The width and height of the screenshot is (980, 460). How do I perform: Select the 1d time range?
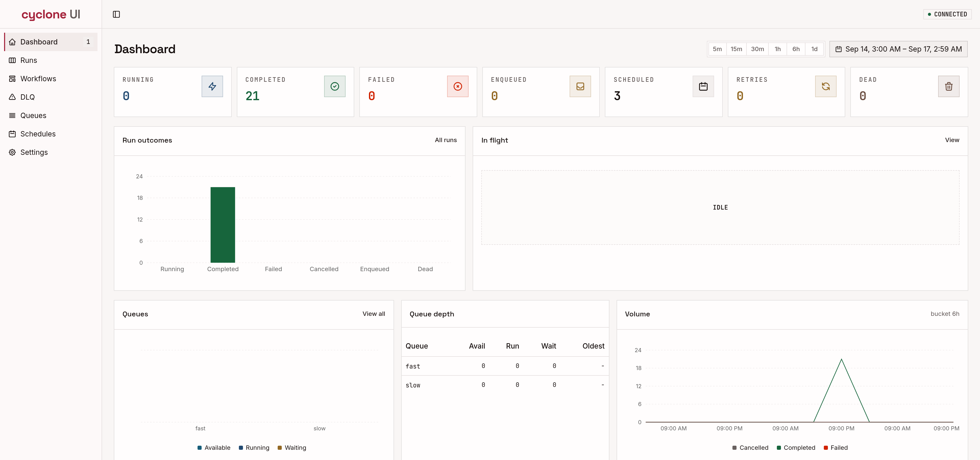(814, 49)
